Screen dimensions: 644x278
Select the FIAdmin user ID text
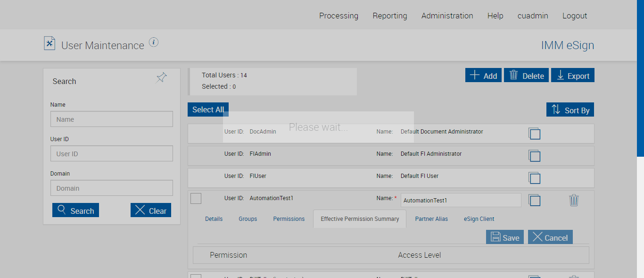pos(260,154)
